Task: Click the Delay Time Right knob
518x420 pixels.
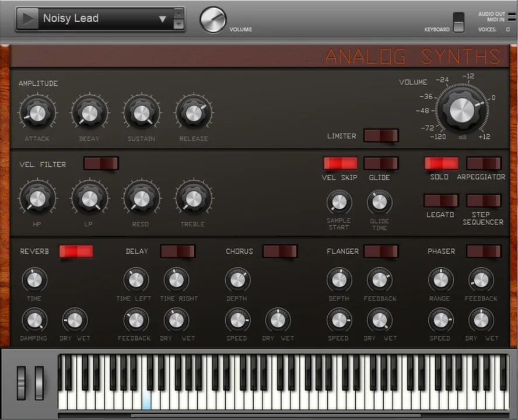Action: (x=176, y=280)
